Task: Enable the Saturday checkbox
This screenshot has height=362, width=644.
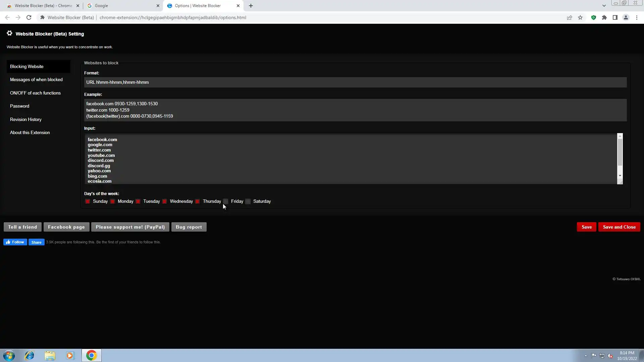Action: click(x=248, y=201)
